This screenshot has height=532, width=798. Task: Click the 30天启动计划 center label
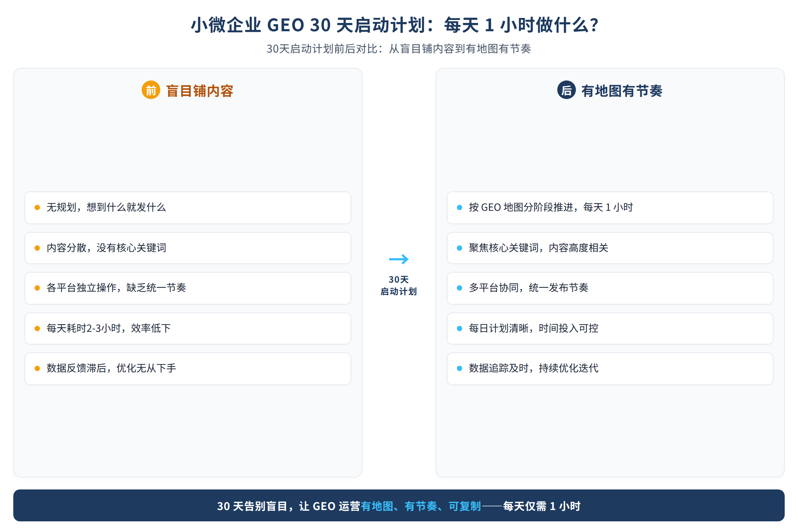399,285
